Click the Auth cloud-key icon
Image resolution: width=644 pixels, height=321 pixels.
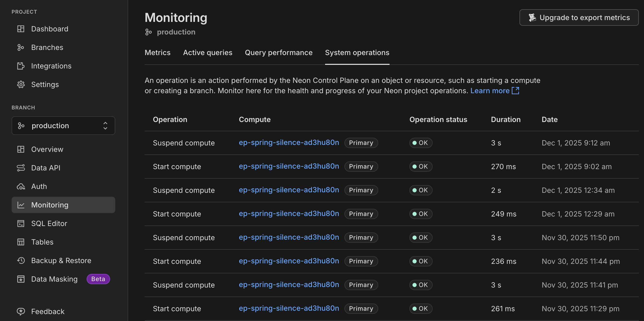(21, 186)
